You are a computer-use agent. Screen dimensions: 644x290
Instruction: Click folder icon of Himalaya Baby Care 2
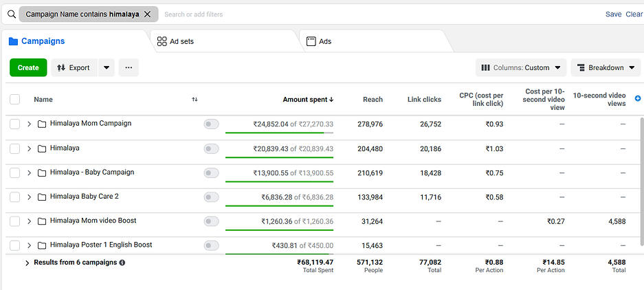pos(42,197)
